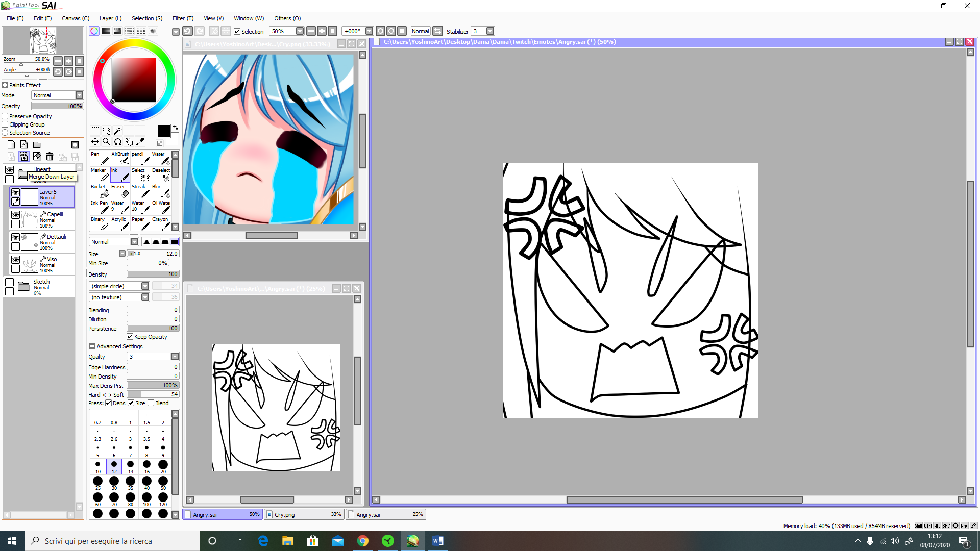Viewport: 980px width, 551px height.
Task: Select the Pen brush tool
Action: [x=100, y=158]
